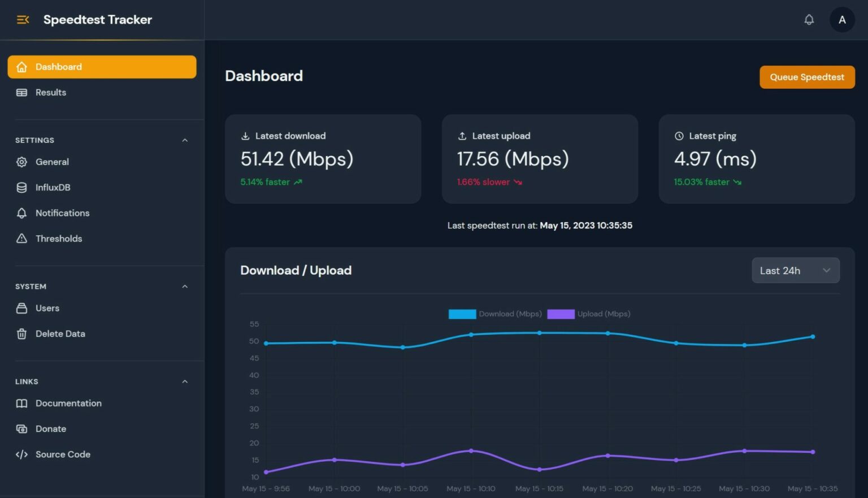Open Thresholds settings via warning icon
The image size is (868, 498).
21,238
